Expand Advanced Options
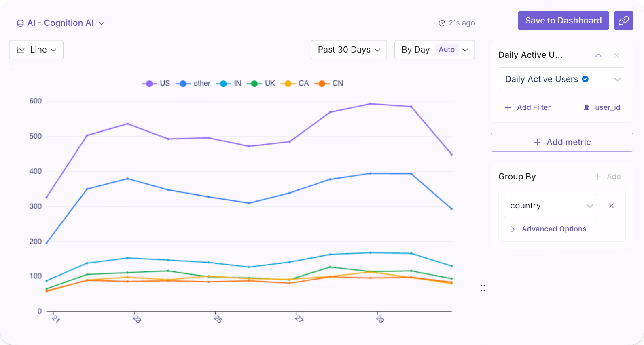Image resolution: width=644 pixels, height=345 pixels. point(548,229)
